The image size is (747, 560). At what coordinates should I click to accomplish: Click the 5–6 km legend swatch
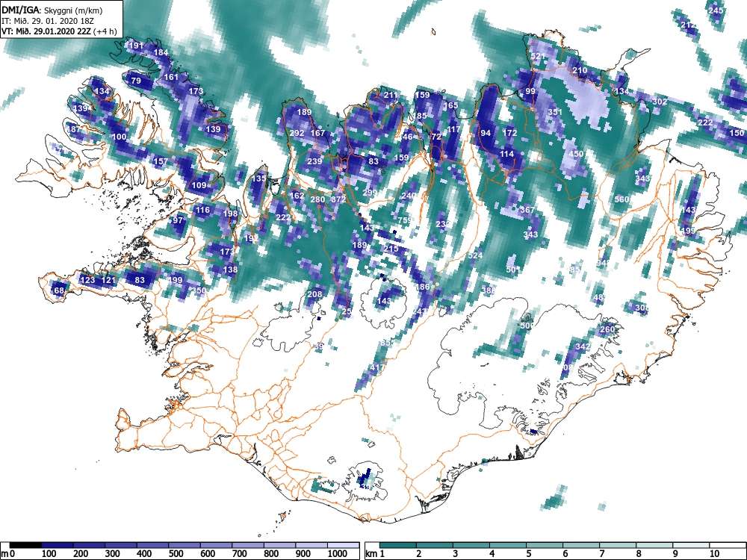(545, 545)
